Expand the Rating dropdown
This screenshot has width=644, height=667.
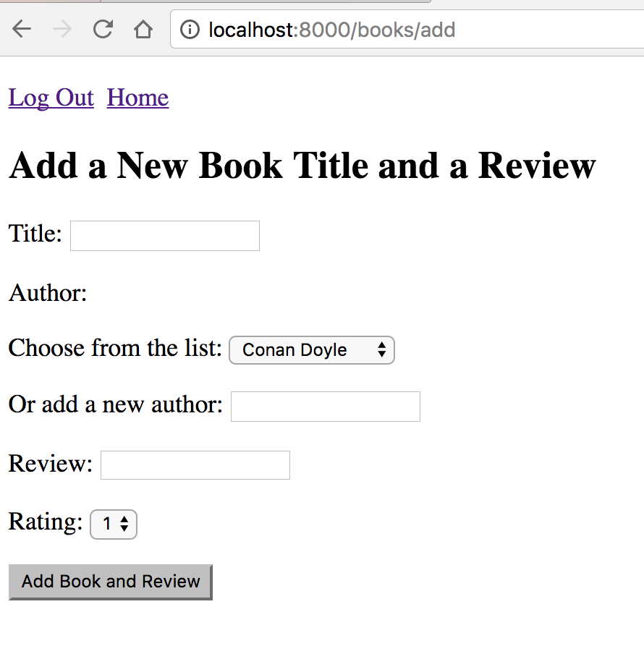coord(114,524)
